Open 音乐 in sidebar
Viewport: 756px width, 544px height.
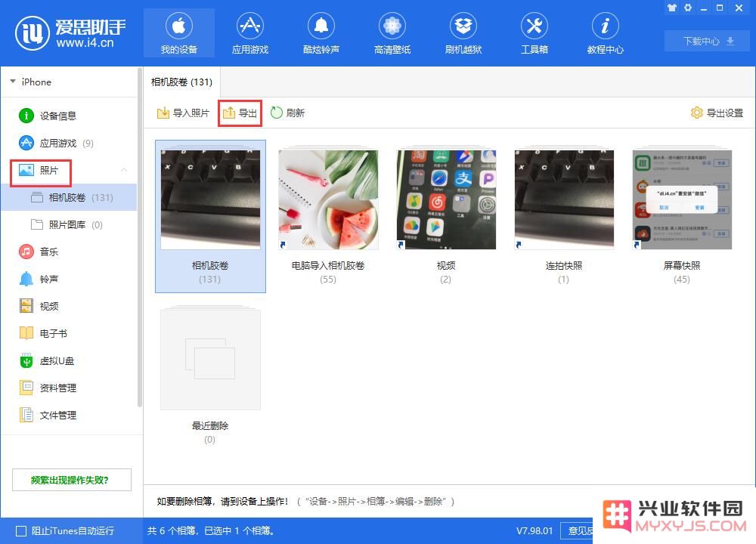click(x=69, y=252)
